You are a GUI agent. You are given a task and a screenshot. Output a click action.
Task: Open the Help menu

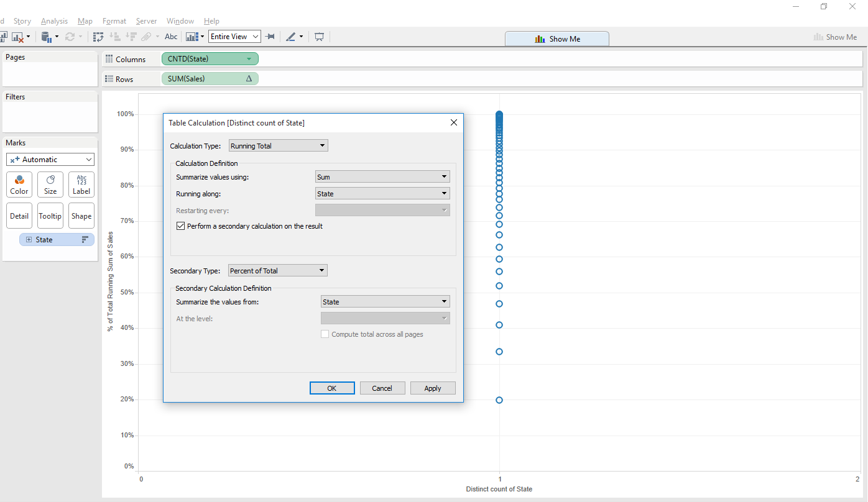(211, 21)
